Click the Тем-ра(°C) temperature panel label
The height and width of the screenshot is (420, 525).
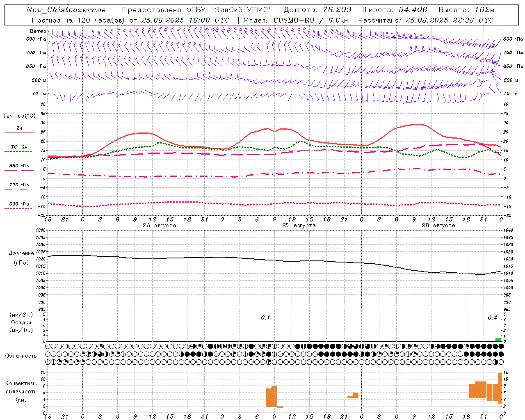(x=19, y=116)
